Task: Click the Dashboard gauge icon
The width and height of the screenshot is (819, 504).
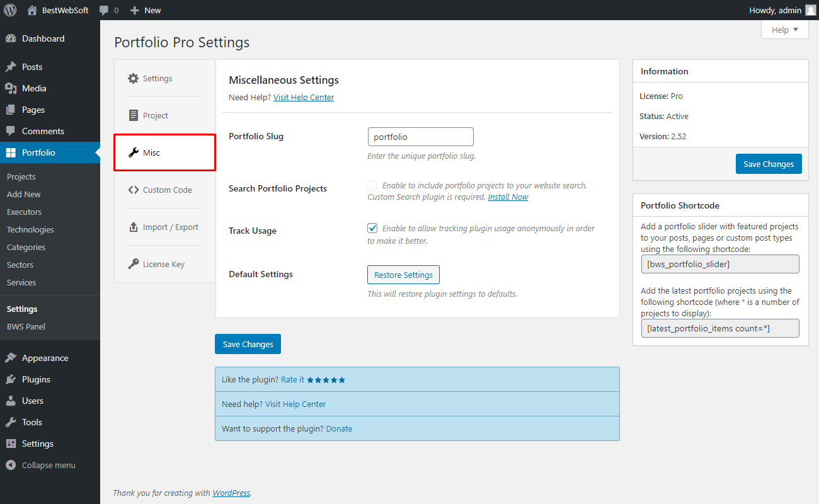Action: pyautogui.click(x=11, y=38)
